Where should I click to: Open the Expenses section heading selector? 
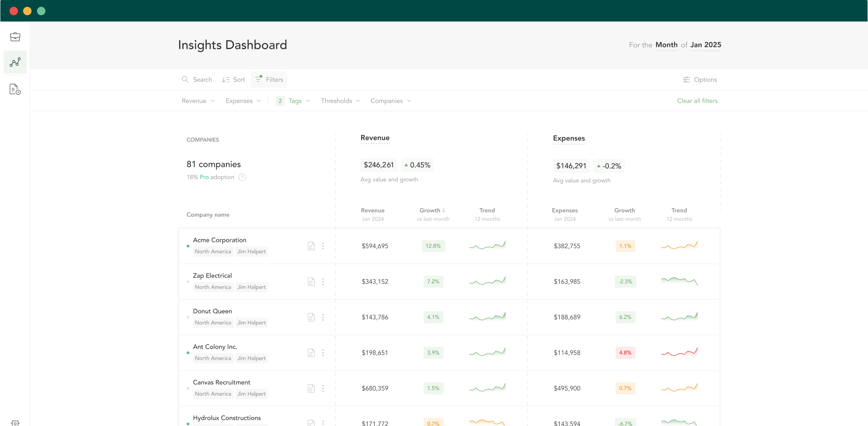tap(569, 138)
